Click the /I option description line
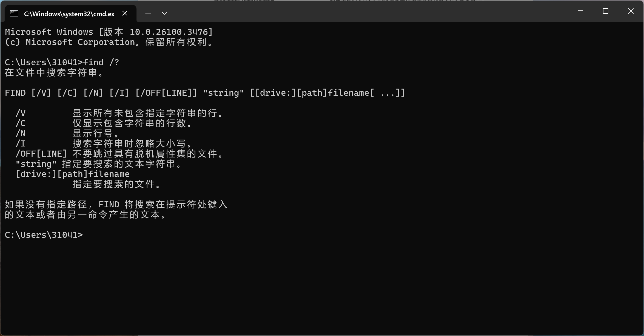This screenshot has height=336, width=644. tap(104, 143)
